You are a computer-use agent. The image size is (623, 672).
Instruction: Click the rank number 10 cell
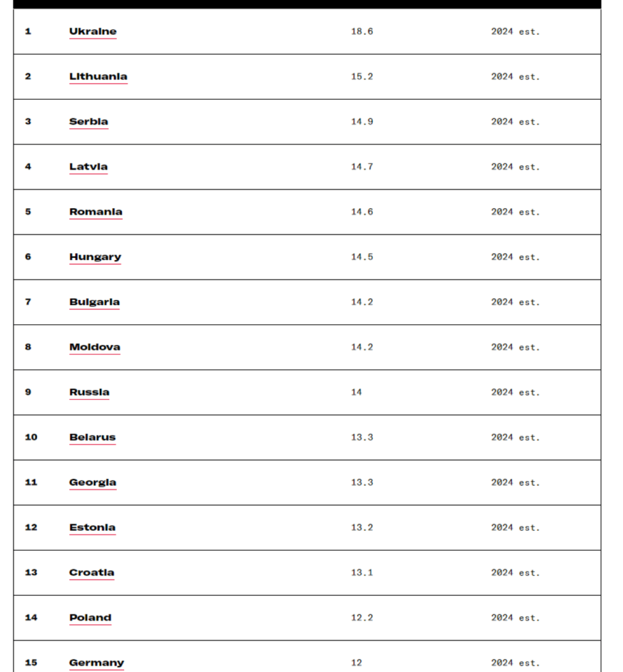tap(31, 437)
